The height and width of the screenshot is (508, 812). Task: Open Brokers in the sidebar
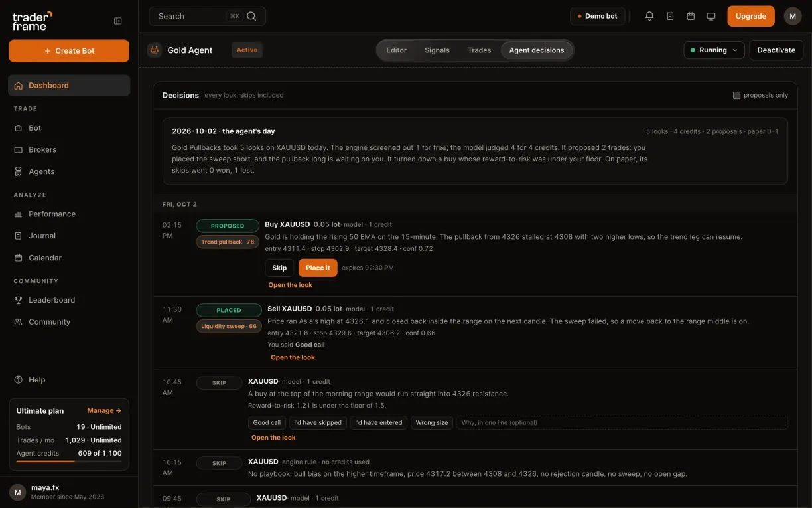[x=69, y=149]
